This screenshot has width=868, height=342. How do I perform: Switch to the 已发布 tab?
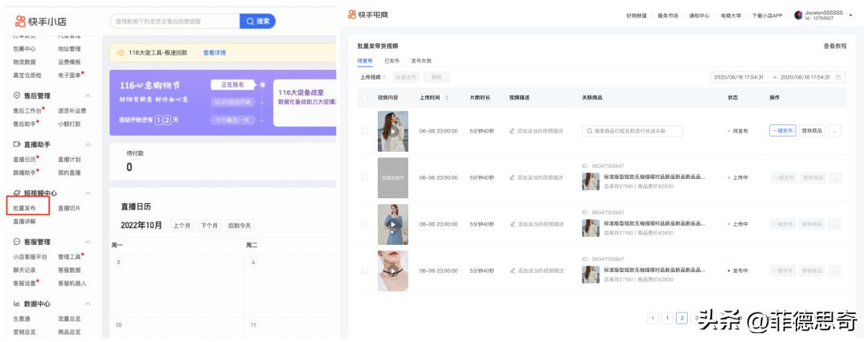(391, 61)
